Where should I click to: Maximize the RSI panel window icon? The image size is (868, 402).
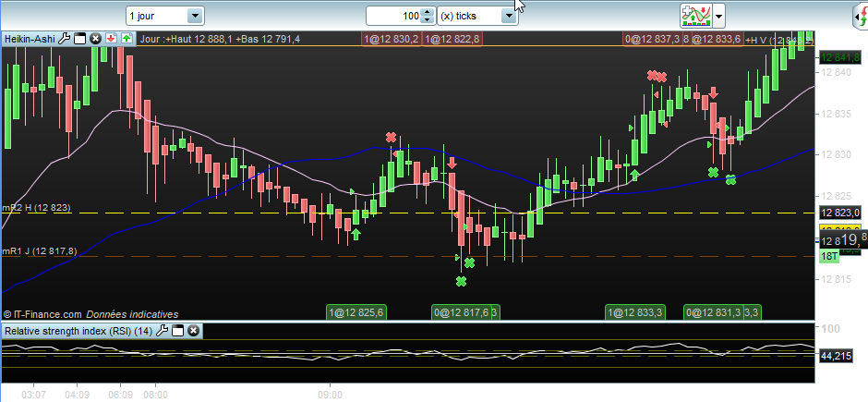177,331
